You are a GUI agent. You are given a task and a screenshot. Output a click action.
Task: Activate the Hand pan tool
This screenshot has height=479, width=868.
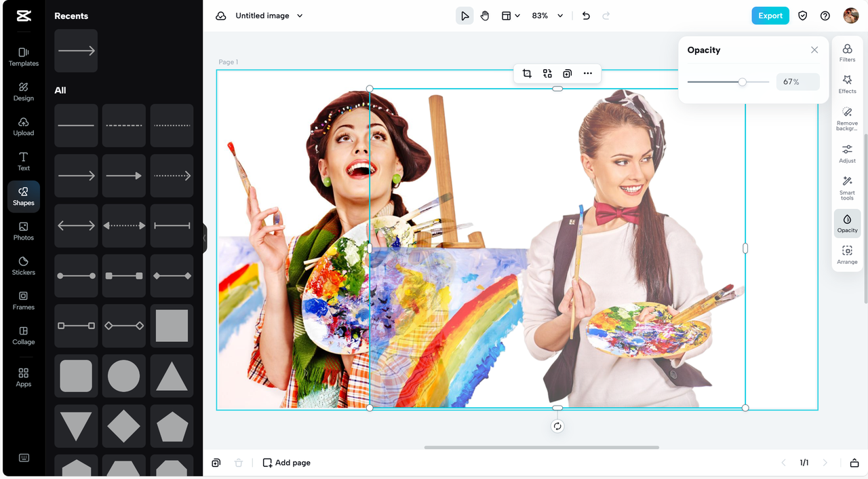485,16
